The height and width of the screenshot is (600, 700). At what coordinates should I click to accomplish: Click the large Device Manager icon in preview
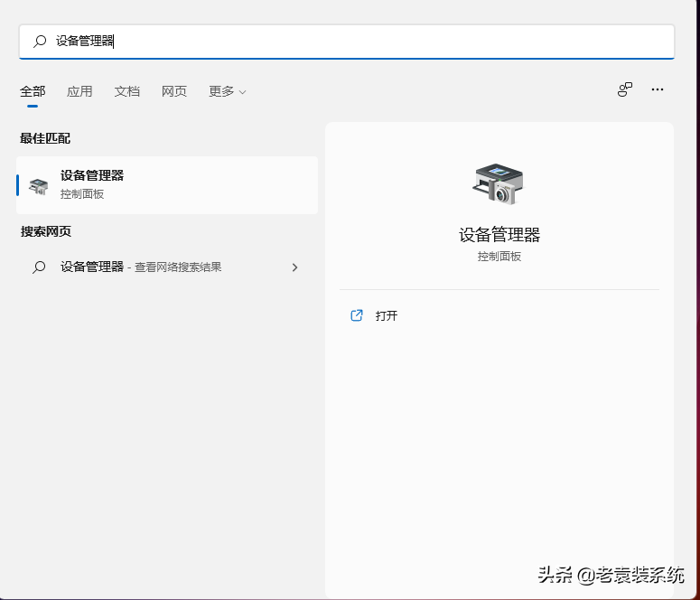[x=499, y=184]
